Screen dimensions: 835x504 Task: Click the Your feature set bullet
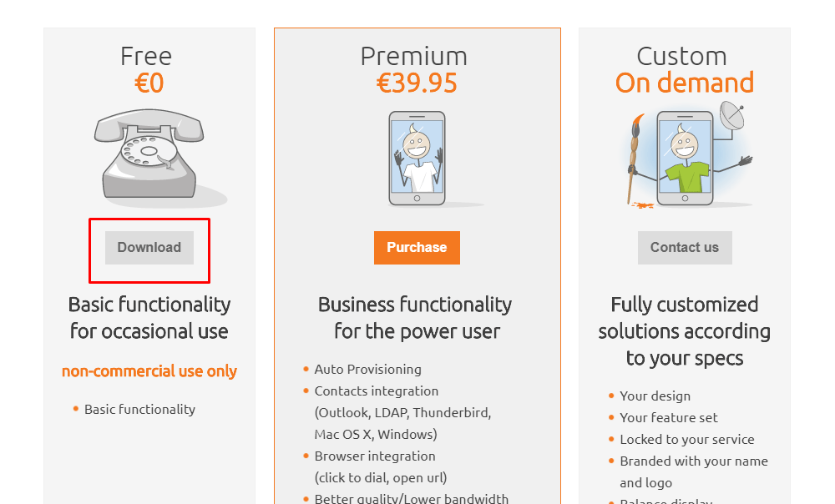pos(668,417)
